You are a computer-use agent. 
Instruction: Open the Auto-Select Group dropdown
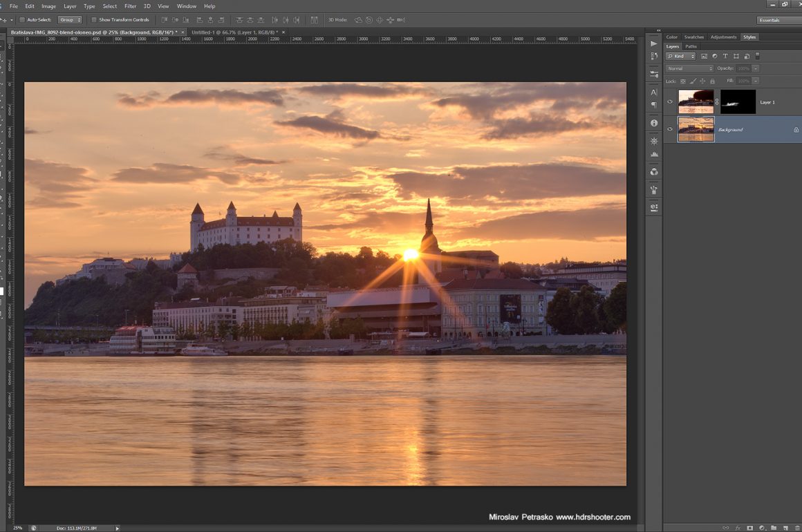(x=70, y=20)
